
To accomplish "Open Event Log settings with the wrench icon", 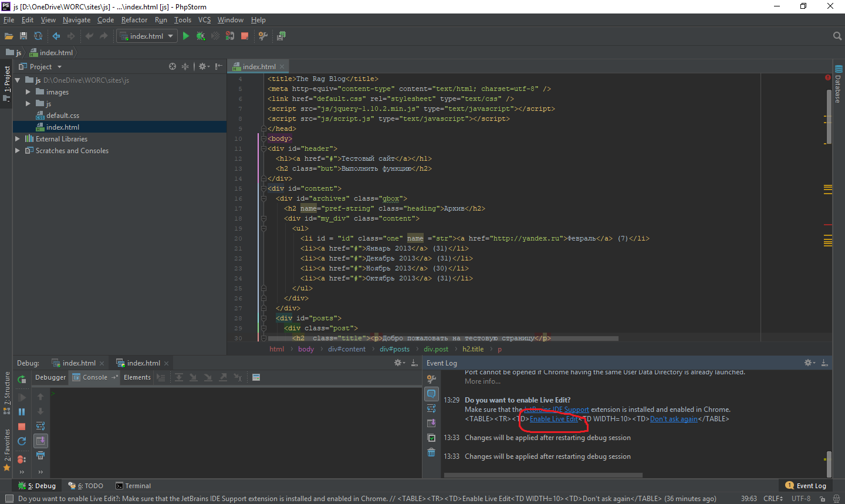I will click(431, 379).
